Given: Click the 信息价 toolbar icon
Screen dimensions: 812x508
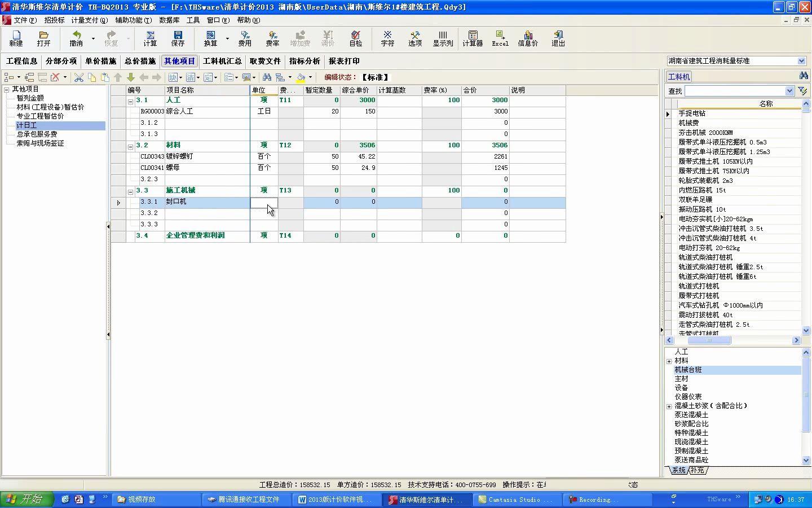Looking at the screenshot, I should 528,38.
